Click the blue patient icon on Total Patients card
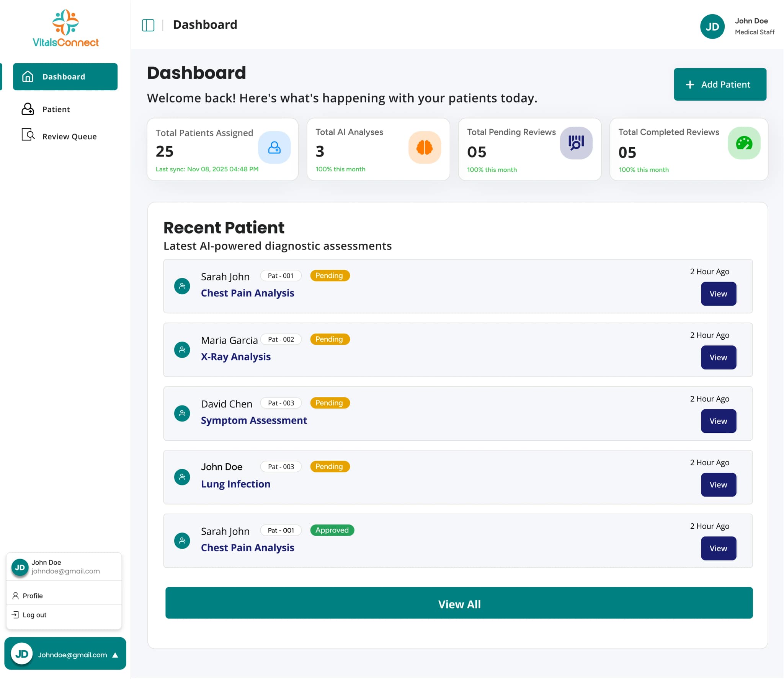Image resolution: width=784 pixels, height=679 pixels. coord(274,148)
